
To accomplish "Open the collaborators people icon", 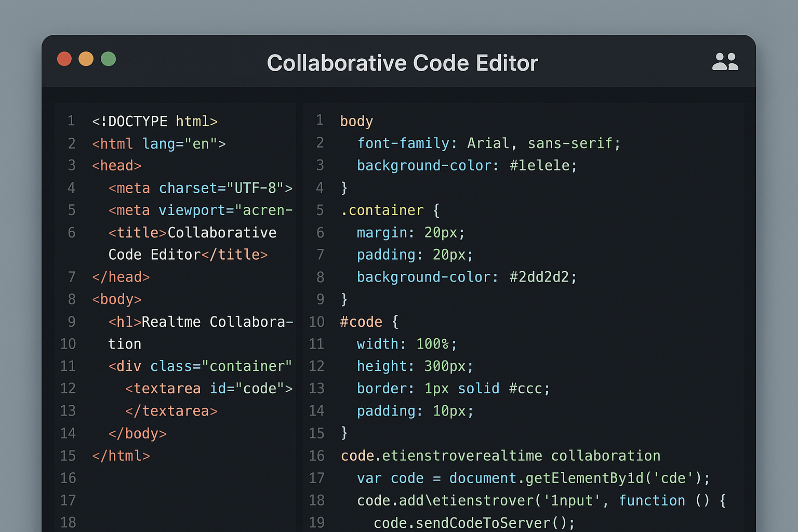I will point(725,62).
